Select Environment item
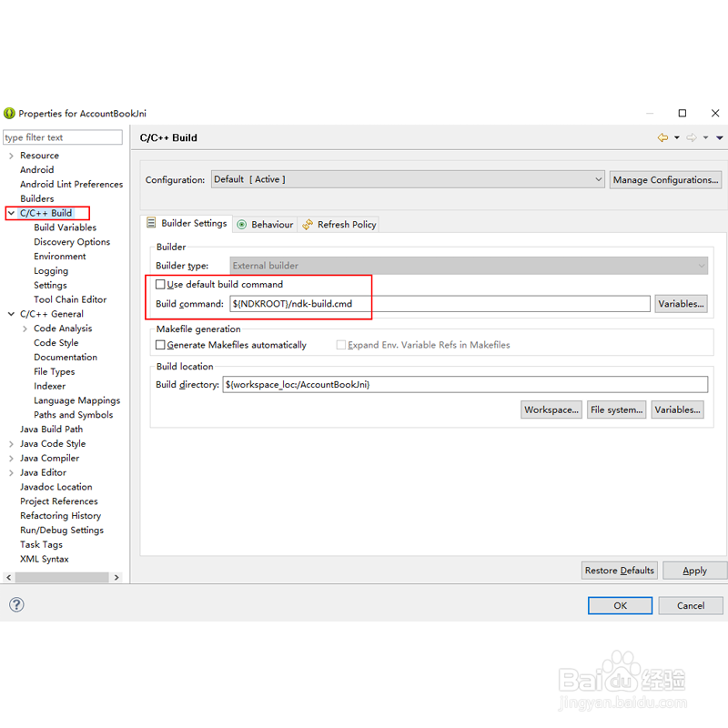728x728 pixels. [59, 256]
